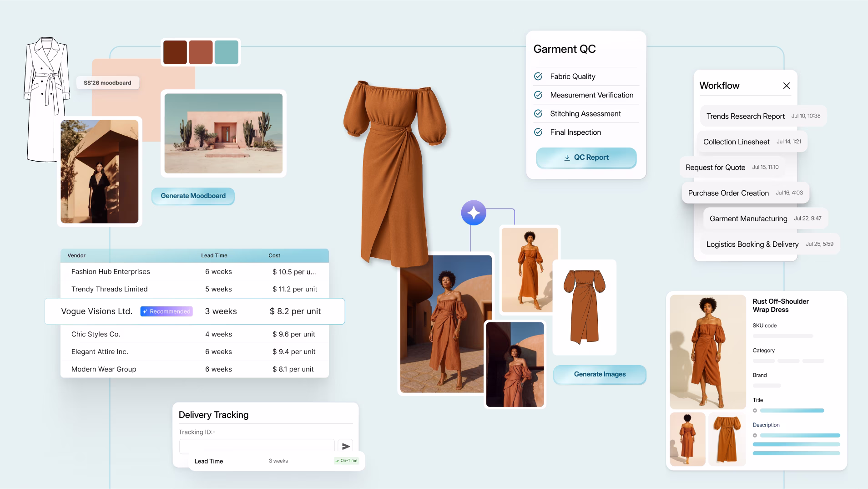Click the AI sparkle icon circle
Screen dimensions: 868x489
pos(474,213)
